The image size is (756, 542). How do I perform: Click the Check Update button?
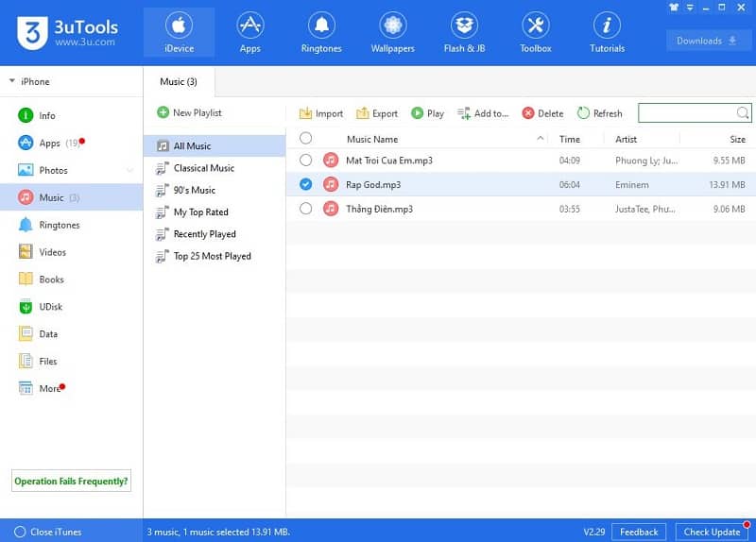[x=713, y=532]
